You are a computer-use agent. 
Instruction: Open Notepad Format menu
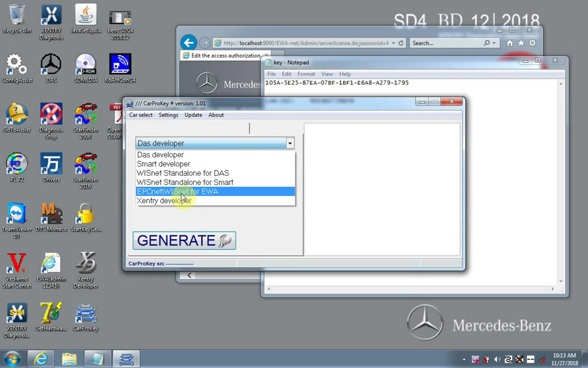[306, 75]
